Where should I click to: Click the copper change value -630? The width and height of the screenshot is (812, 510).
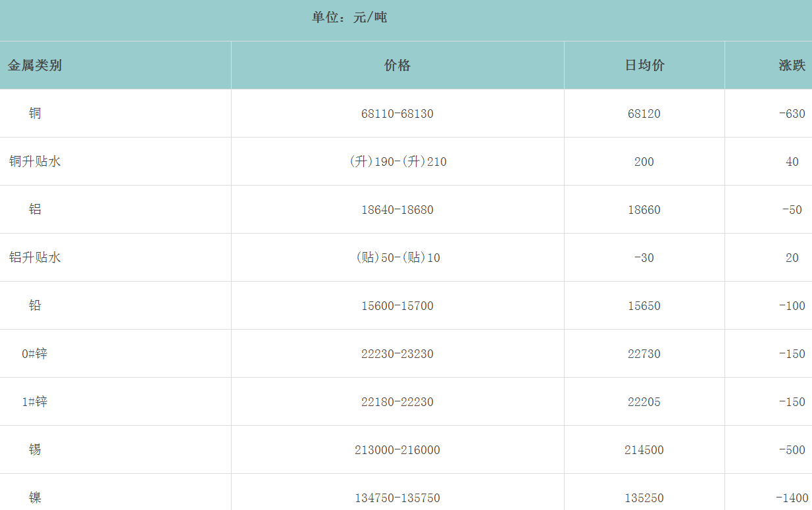[792, 114]
